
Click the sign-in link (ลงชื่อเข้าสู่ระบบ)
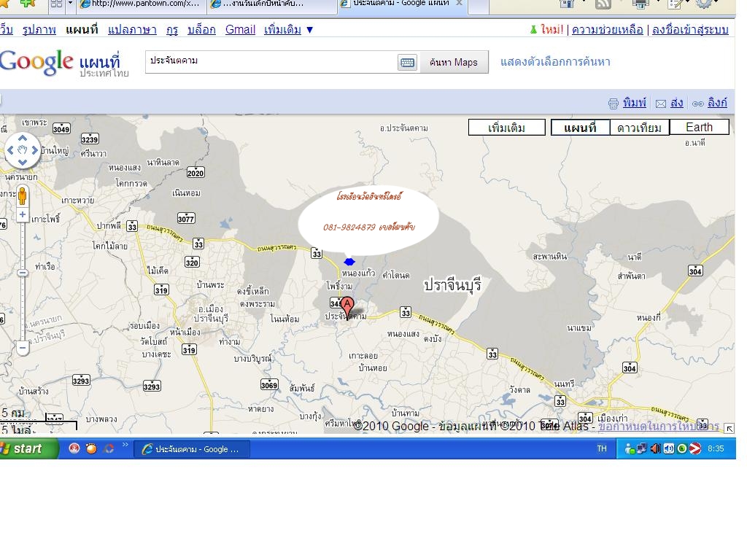click(689, 30)
